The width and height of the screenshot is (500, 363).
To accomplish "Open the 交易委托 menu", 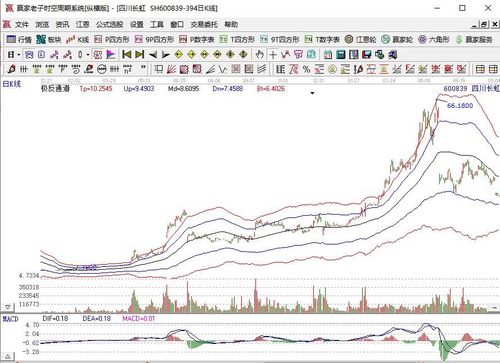I will 204,24.
